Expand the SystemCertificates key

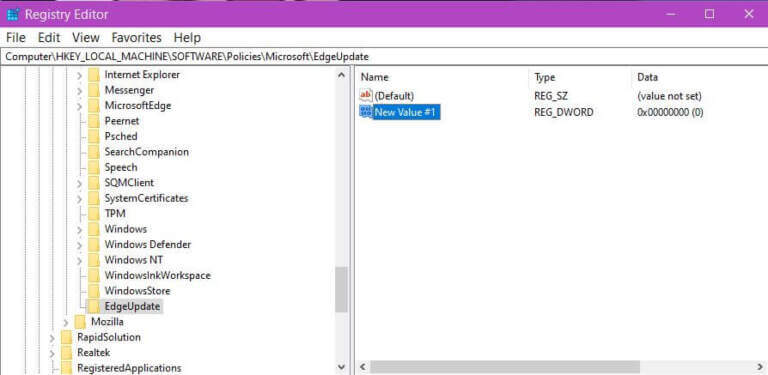[79, 199]
